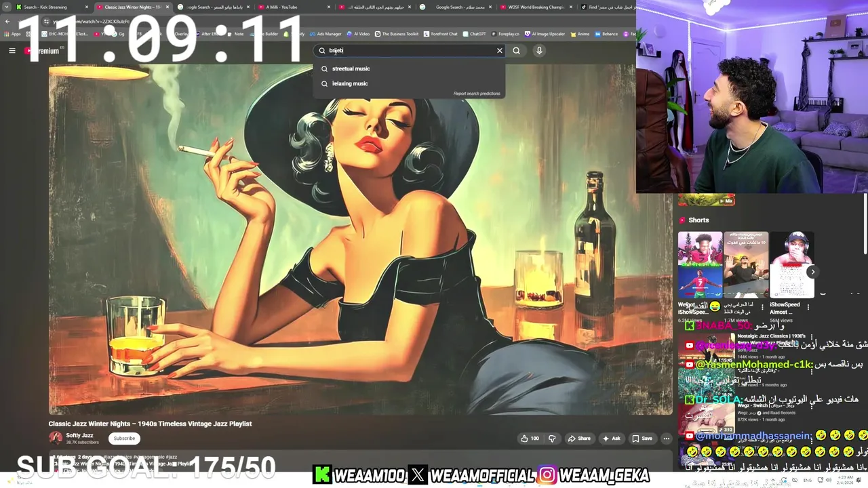
Task: Close the 'Search - Kick Streaming' tab
Action: tap(87, 7)
